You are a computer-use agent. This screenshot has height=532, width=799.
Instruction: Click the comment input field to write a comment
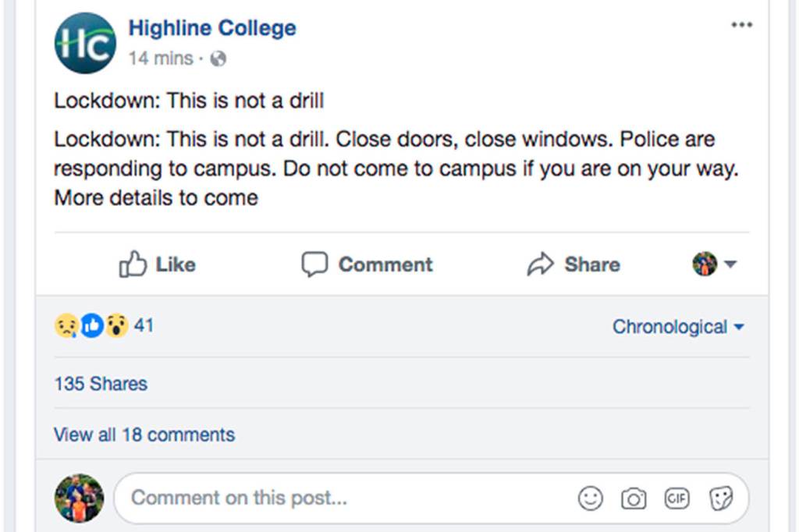pos(312,498)
